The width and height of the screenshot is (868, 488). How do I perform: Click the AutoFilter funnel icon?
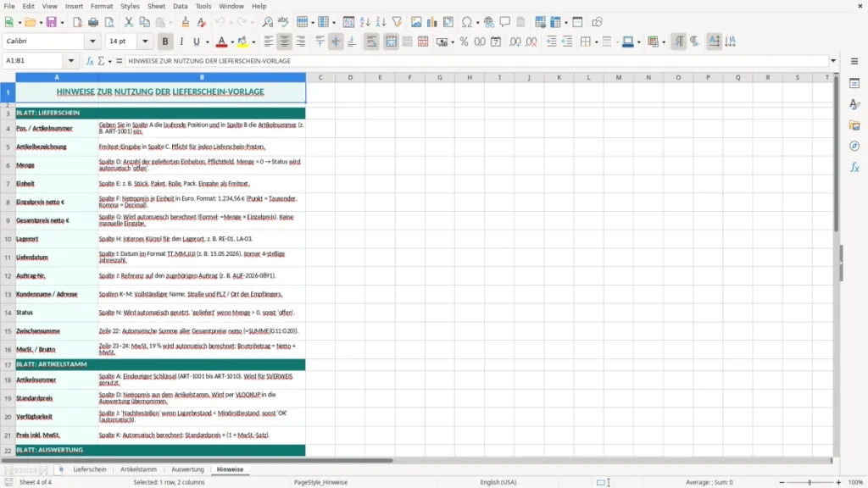[397, 22]
